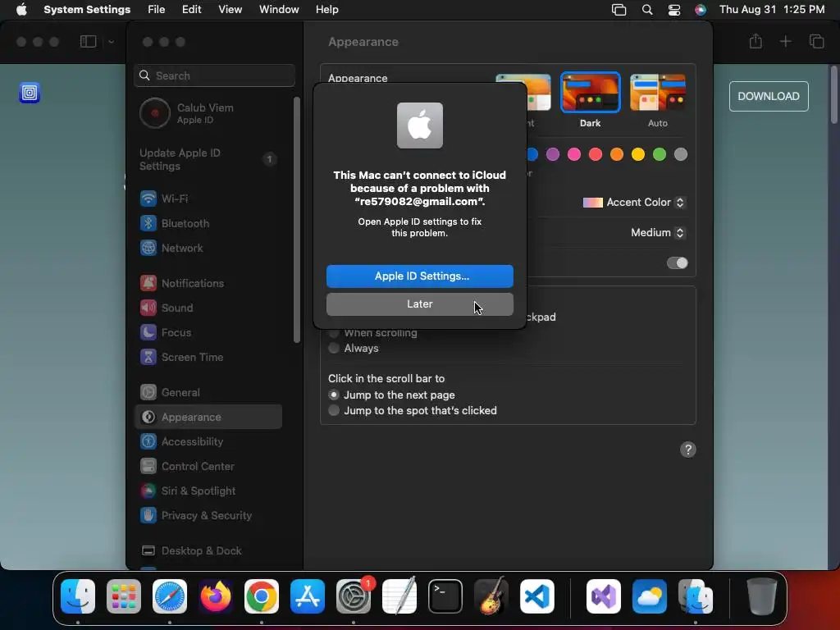840x630 pixels.
Task: Open GarageBand from the Dock
Action: click(491, 596)
